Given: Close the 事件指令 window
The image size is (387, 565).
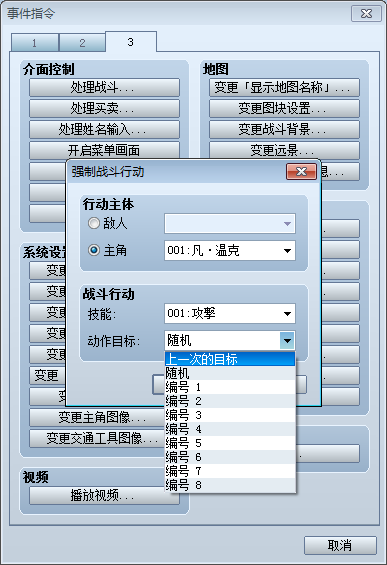Looking at the screenshot, I should tap(366, 14).
